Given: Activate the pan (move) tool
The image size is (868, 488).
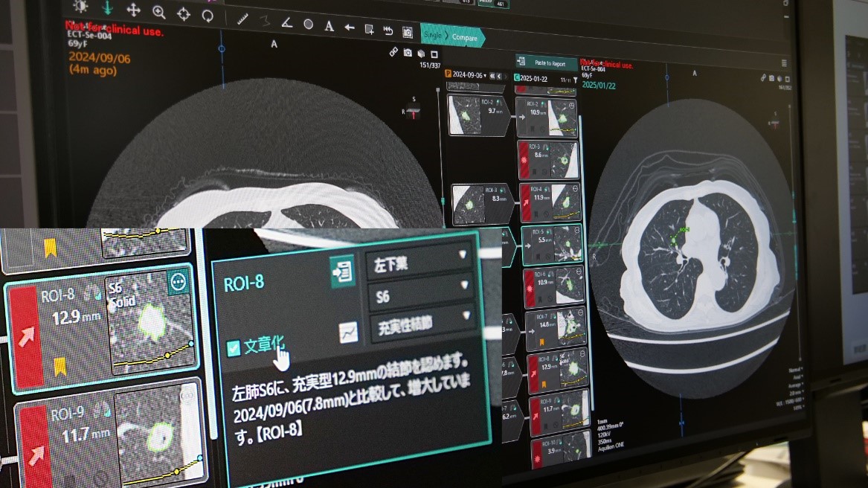Looking at the screenshot, I should (x=134, y=10).
